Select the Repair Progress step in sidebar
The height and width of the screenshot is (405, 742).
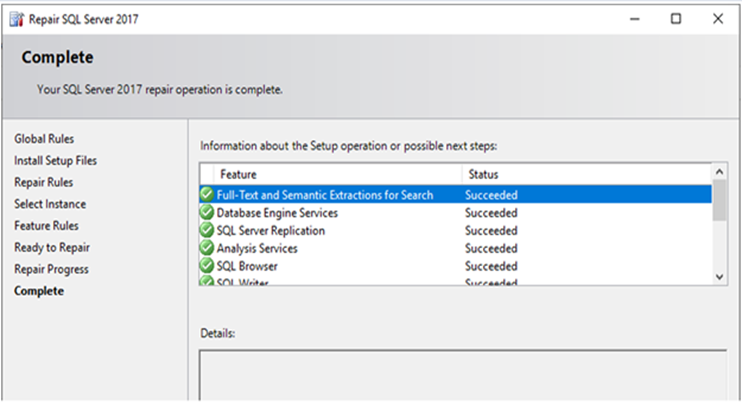51,269
